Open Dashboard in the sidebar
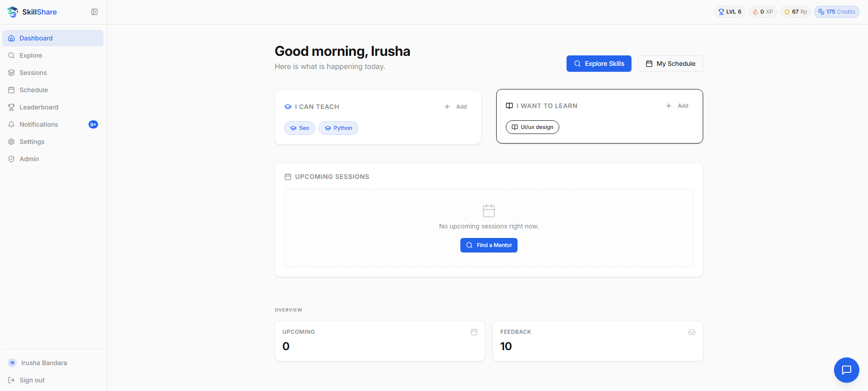Viewport: 868px width, 391px height. point(53,38)
